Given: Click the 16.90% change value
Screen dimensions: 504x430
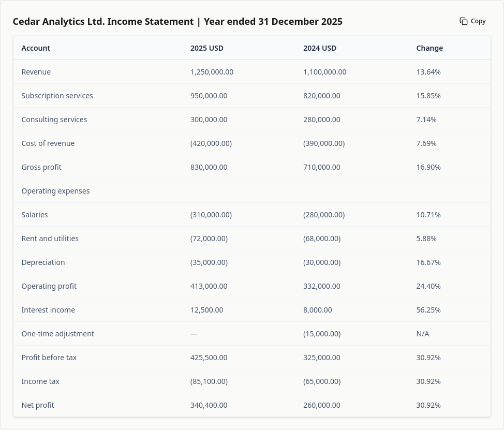Looking at the screenshot, I should [428, 167].
